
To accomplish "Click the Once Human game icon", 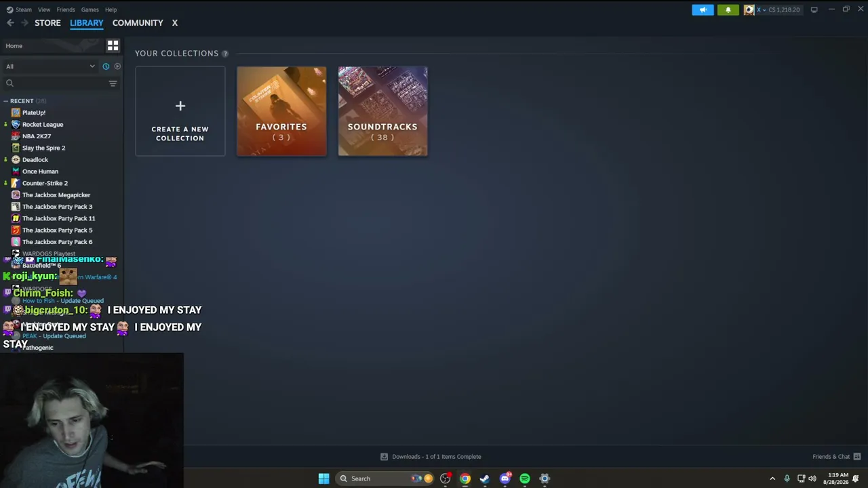I will pos(16,171).
